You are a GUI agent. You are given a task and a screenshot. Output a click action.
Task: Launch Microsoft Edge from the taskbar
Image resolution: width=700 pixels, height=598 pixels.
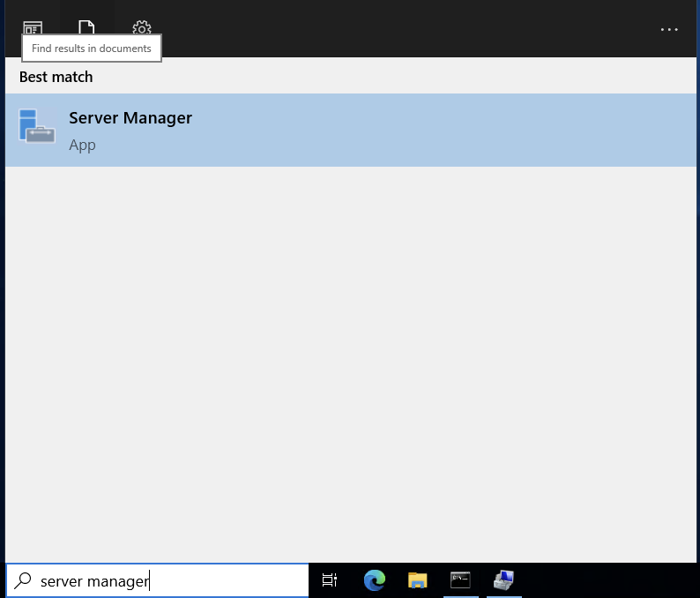375,580
